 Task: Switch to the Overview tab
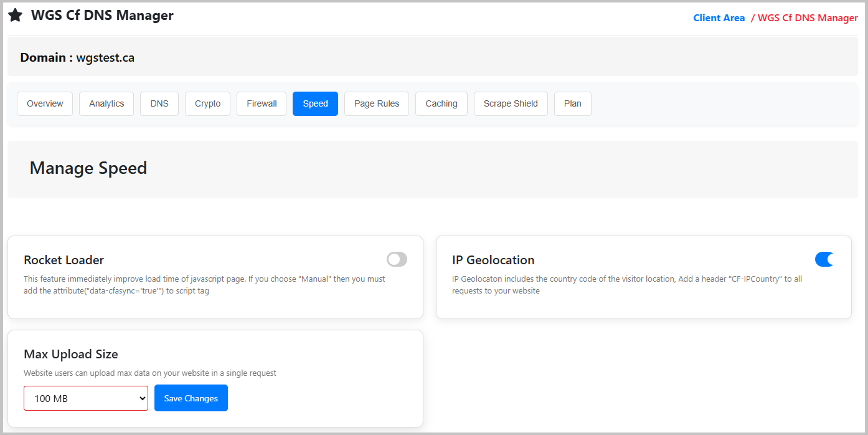[x=44, y=103]
